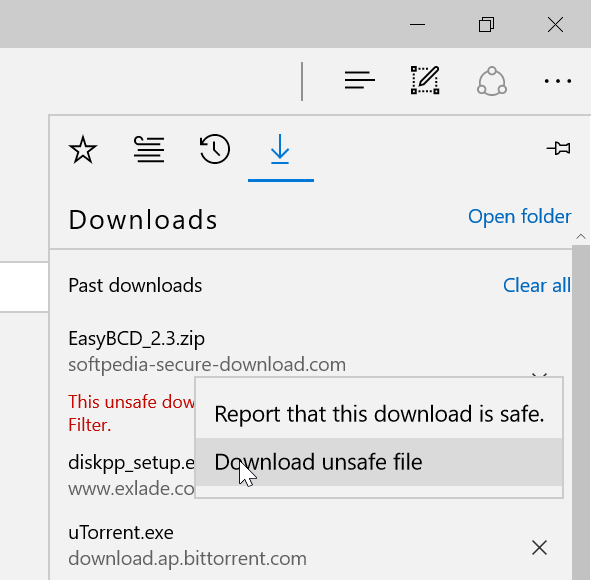Switch to the Favorites star tab
The height and width of the screenshot is (580, 591).
(x=83, y=149)
